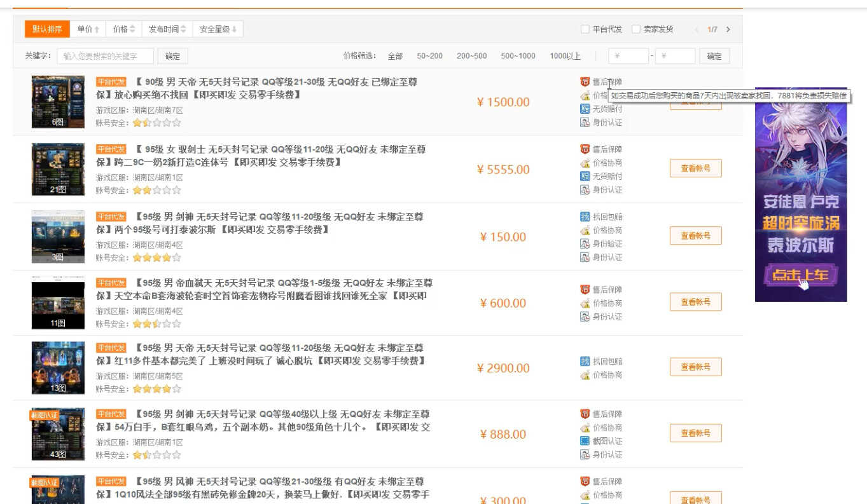Click the 无货赔付 icon in the ¥5555.00 listing
Screen dimensions: 867x504
(x=585, y=176)
